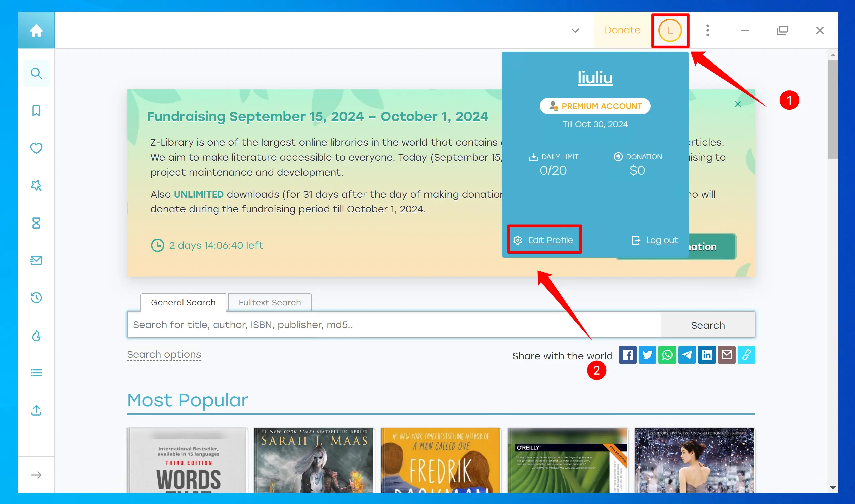Share on Facebook icon

[x=628, y=355]
